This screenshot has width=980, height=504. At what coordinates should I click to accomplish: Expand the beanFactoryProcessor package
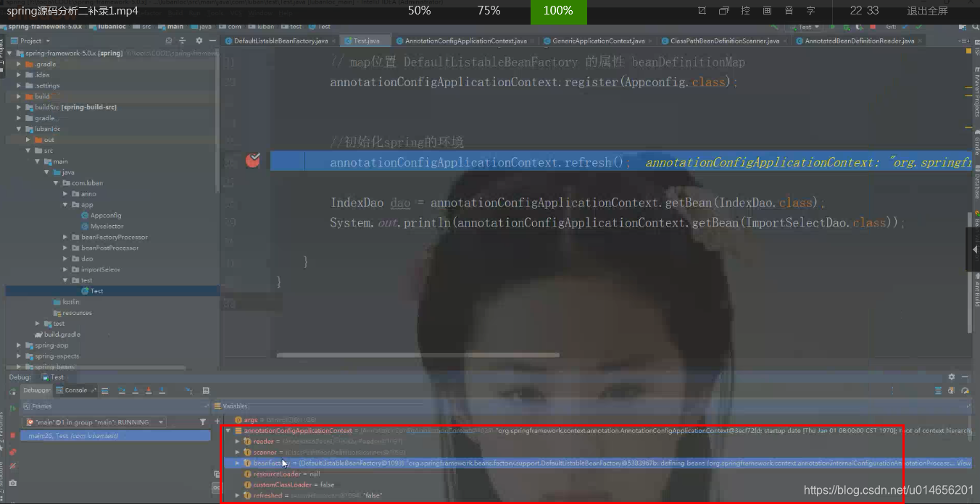tap(65, 237)
